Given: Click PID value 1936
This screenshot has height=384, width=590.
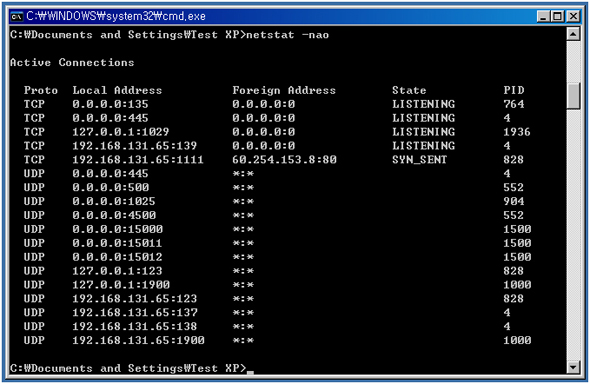Looking at the screenshot, I should point(517,132).
